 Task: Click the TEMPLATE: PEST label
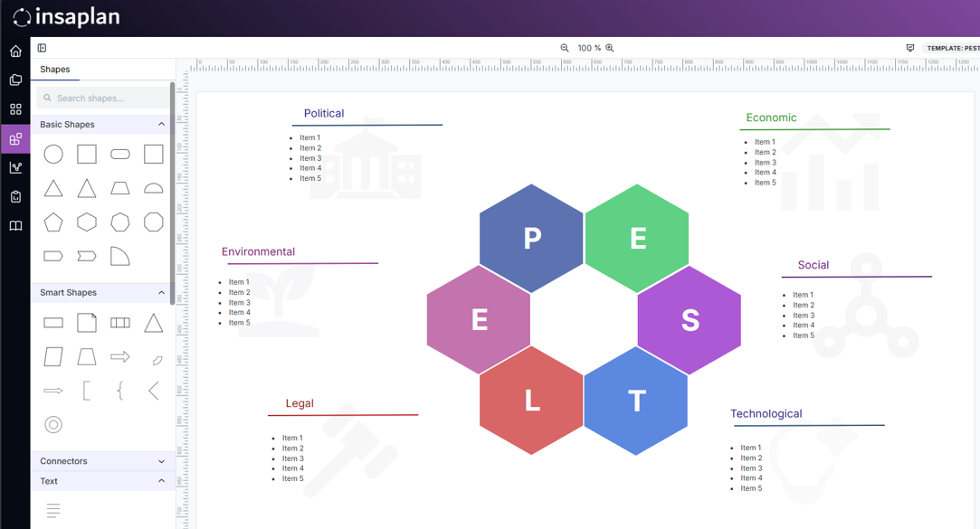[x=952, y=48]
